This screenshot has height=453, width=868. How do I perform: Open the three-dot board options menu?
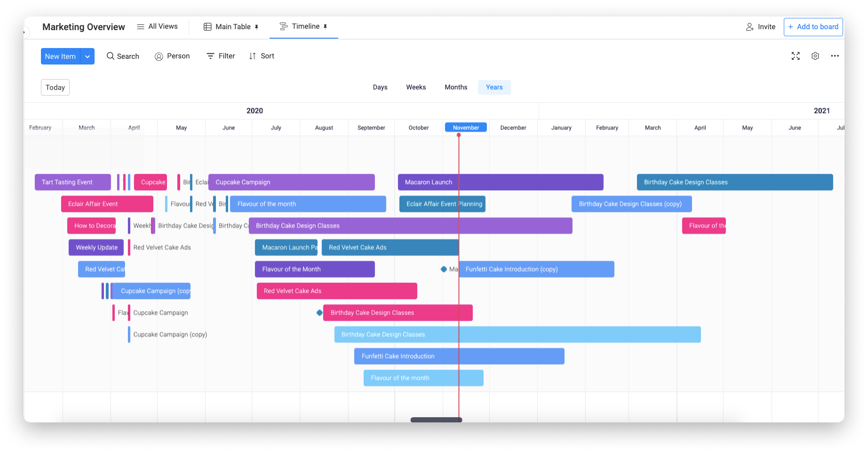point(835,56)
